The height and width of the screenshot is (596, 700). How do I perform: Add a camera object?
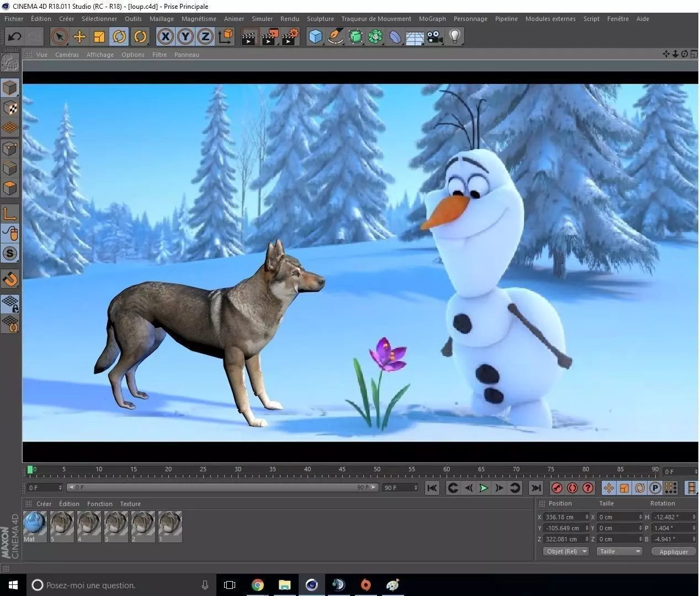tap(435, 37)
